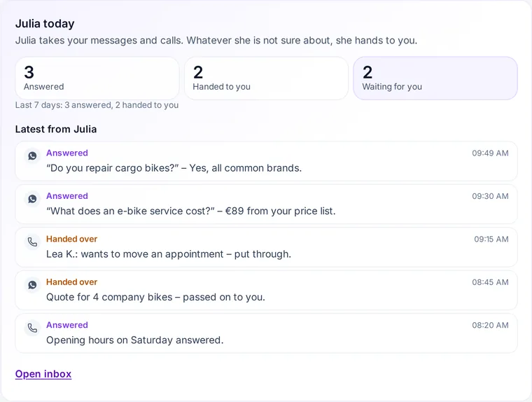The height and width of the screenshot is (402, 532).
Task: Click the Julia today heading
Action: click(45, 24)
